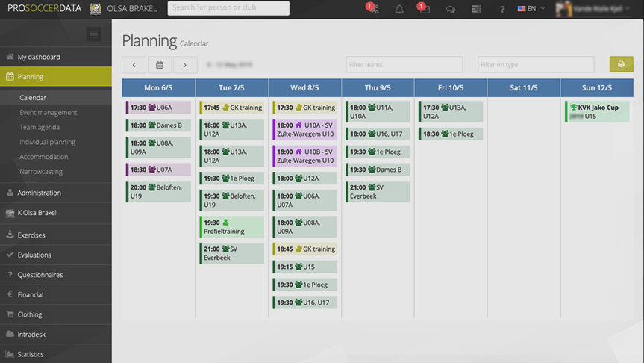The width and height of the screenshot is (644, 363).
Task: Open the KVK Jako Cup event on Sunday
Action: [597, 111]
